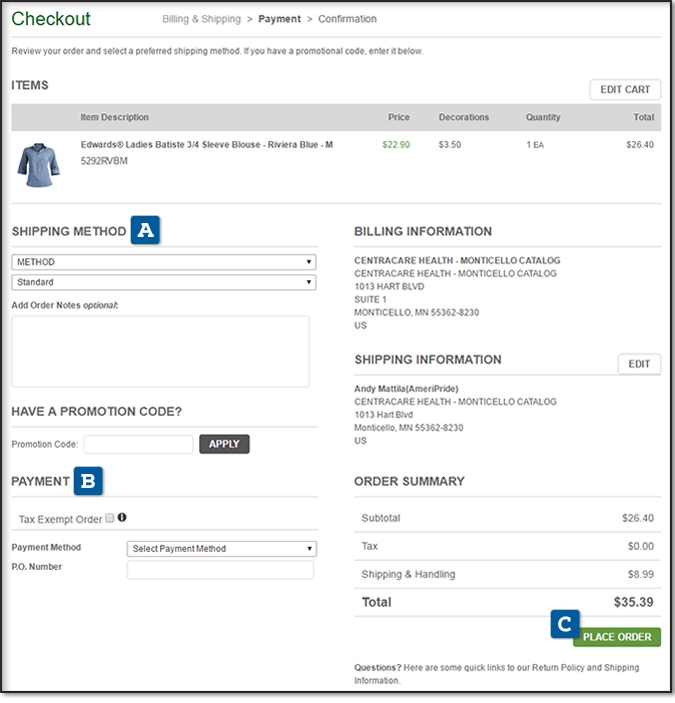Go to Billing & Shipping step

(x=201, y=19)
